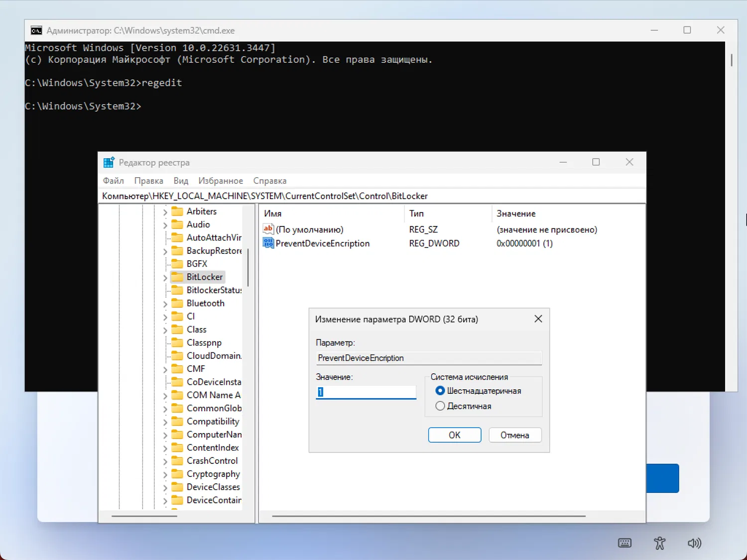Expand the Class key chevron
747x560 pixels.
(x=165, y=330)
